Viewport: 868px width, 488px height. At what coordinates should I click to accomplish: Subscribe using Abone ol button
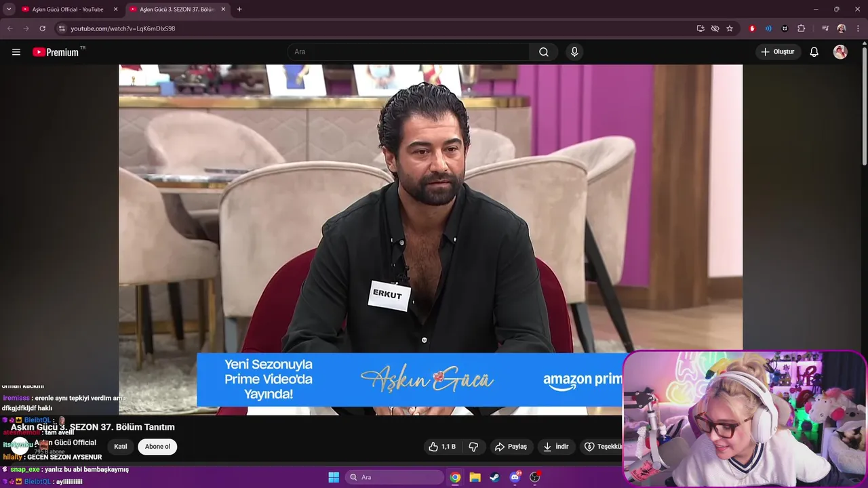coord(157,447)
